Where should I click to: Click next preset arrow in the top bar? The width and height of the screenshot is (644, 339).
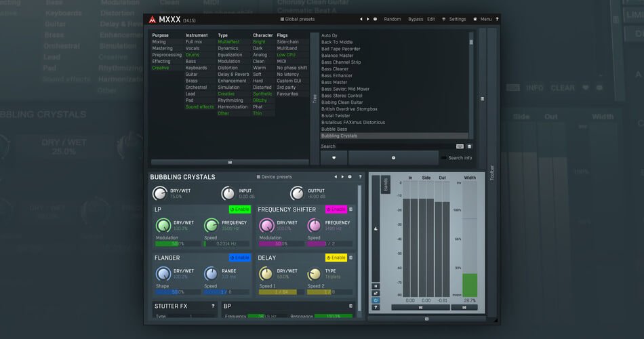click(368, 19)
